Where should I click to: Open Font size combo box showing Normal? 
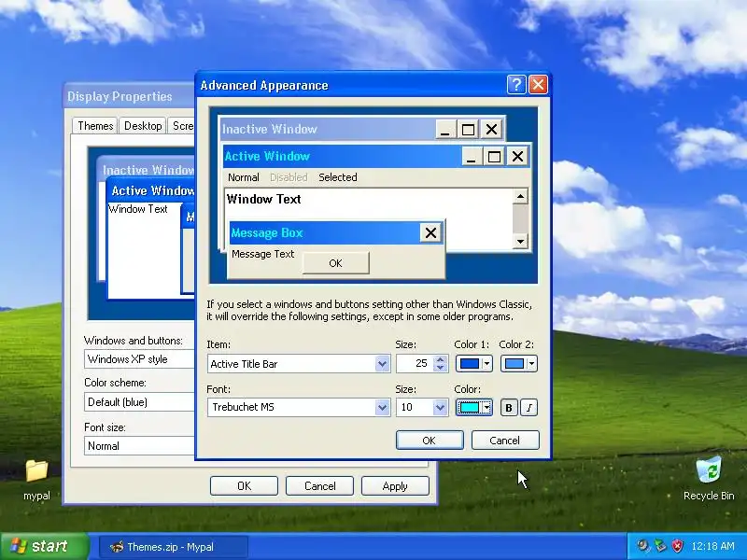pos(139,446)
